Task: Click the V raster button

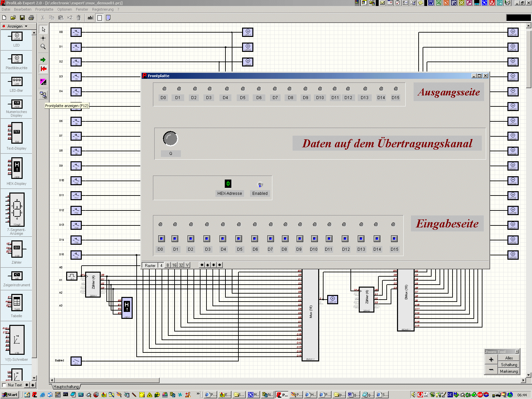Action: [x=187, y=265]
